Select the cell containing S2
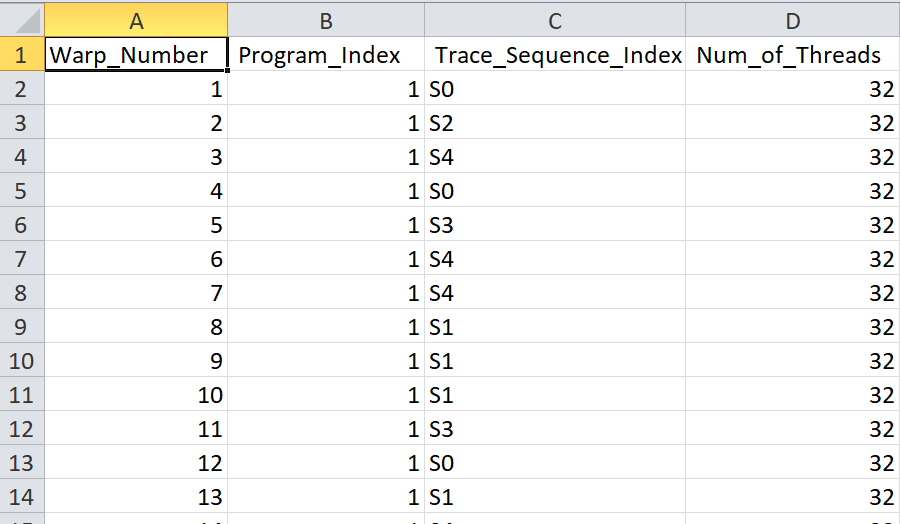The width and height of the screenshot is (900, 524). coord(555,123)
